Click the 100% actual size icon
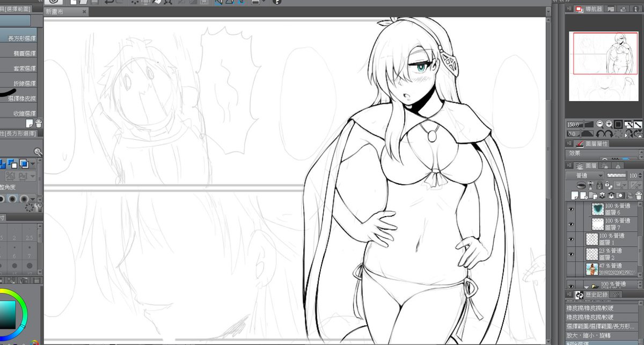Image resolution: width=644 pixels, height=345 pixels. [x=618, y=124]
